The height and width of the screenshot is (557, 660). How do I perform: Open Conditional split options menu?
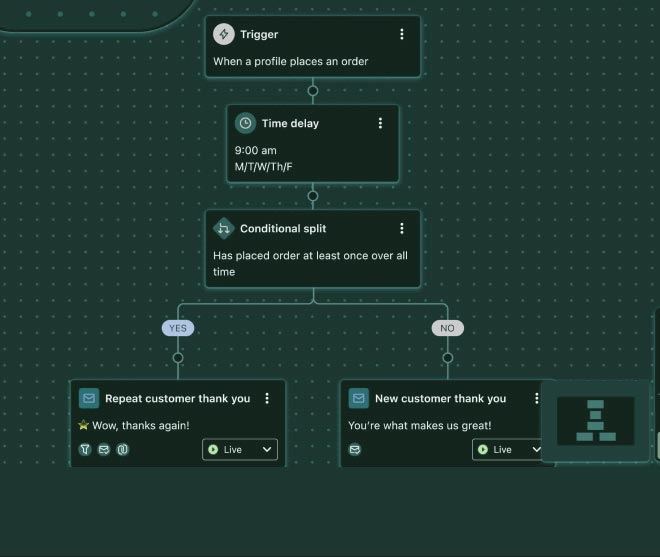(x=402, y=228)
